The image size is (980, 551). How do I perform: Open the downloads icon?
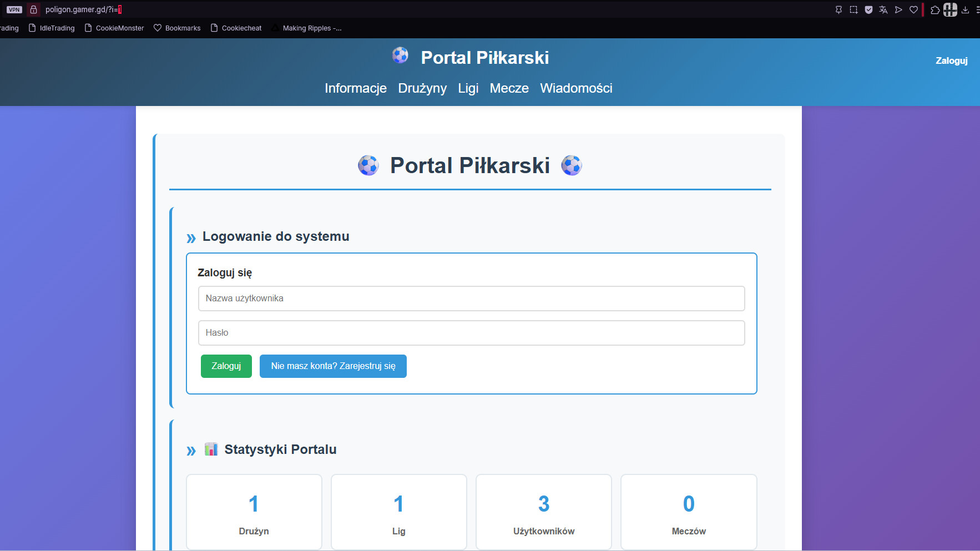[x=965, y=9]
